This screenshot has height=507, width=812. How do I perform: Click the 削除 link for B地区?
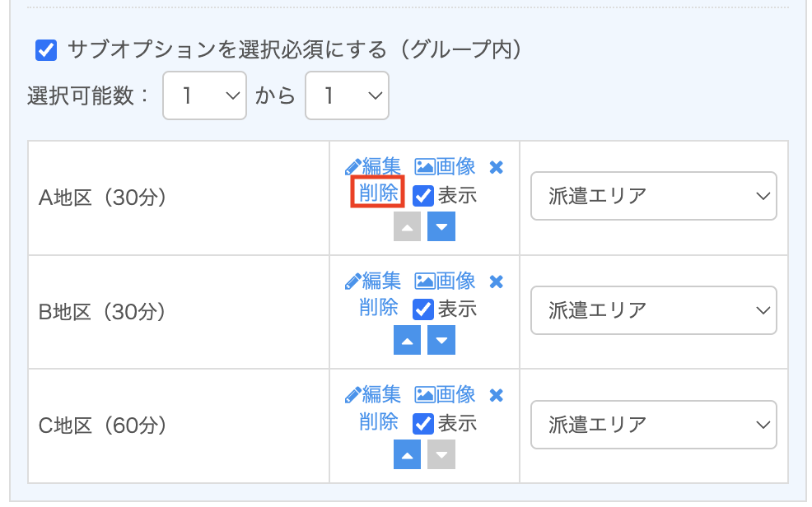coord(378,307)
